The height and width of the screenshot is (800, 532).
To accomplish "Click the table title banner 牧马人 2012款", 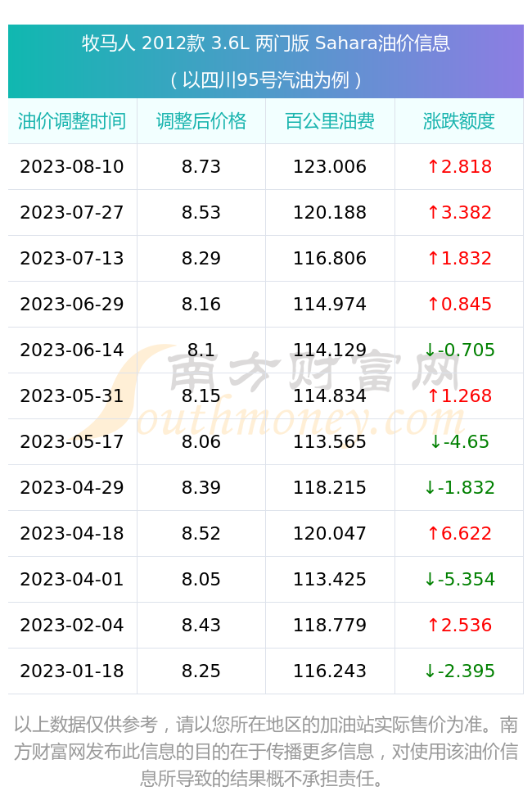I will pyautogui.click(x=266, y=61).
